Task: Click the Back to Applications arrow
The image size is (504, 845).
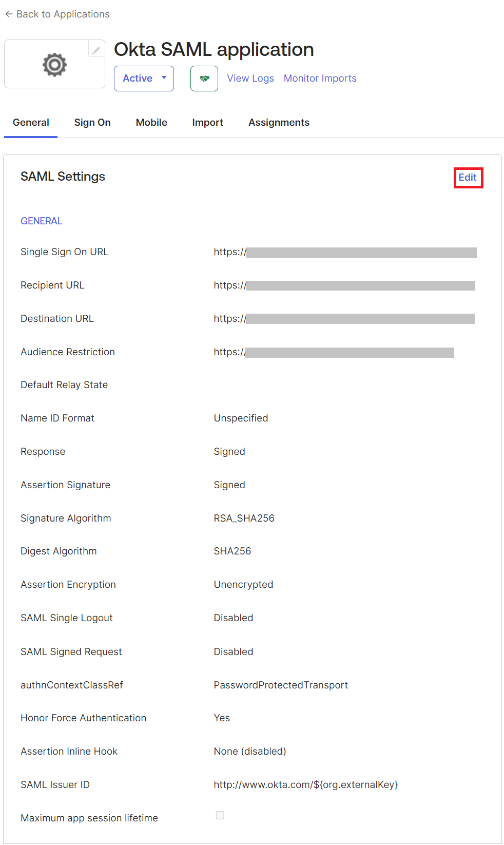Action: (x=9, y=14)
